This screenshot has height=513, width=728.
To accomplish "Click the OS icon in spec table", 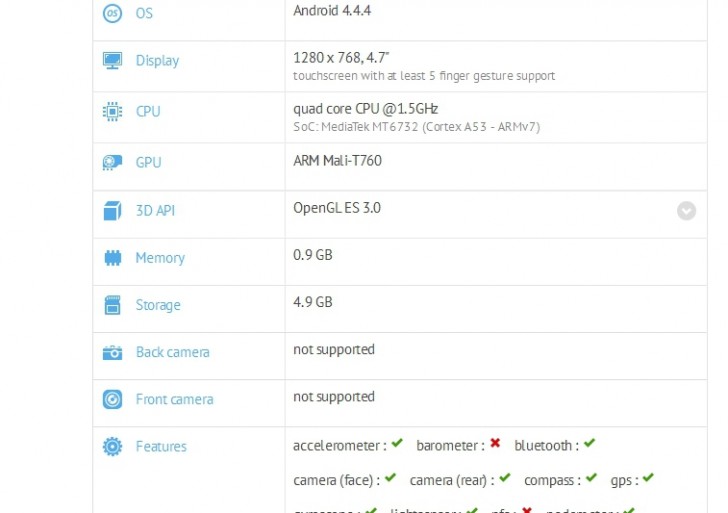I will tap(113, 13).
